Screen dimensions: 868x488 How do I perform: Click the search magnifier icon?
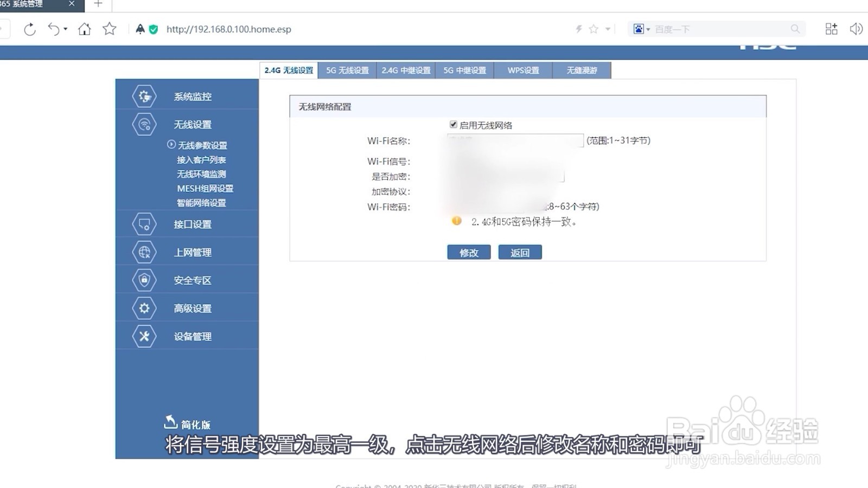[x=795, y=29]
